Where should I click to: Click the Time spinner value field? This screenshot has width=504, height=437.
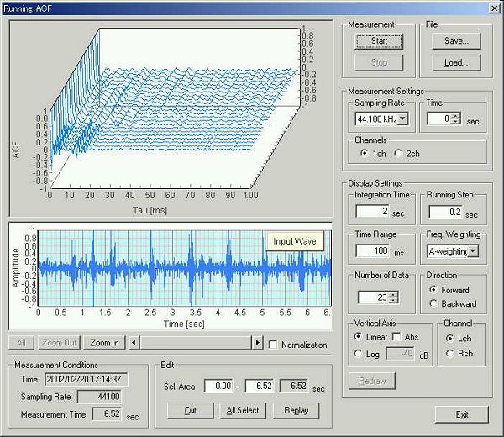pyautogui.click(x=438, y=118)
